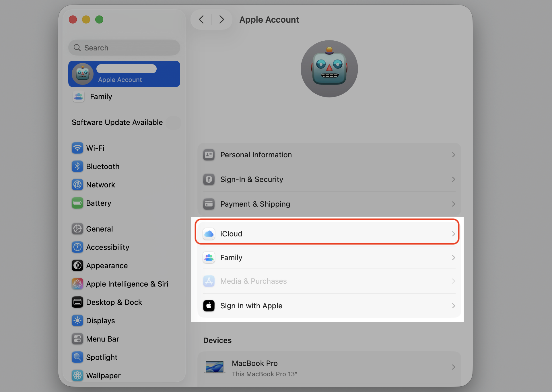
Task: Click the Search input field
Action: tap(124, 48)
